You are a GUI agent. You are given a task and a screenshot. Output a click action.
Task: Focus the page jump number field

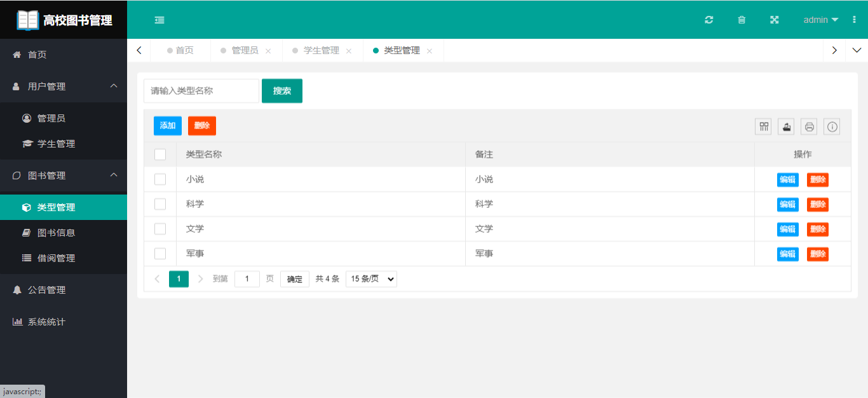tap(247, 279)
